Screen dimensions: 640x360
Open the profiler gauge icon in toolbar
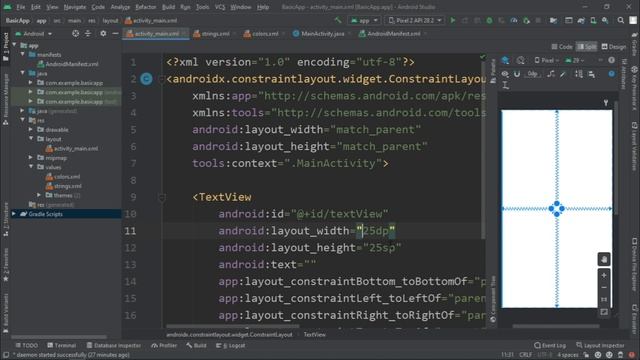point(514,20)
